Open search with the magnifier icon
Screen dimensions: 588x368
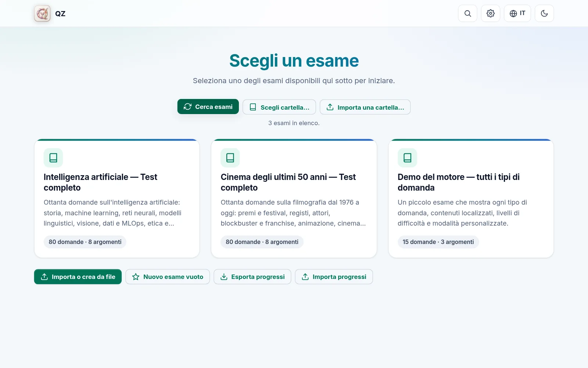click(467, 14)
